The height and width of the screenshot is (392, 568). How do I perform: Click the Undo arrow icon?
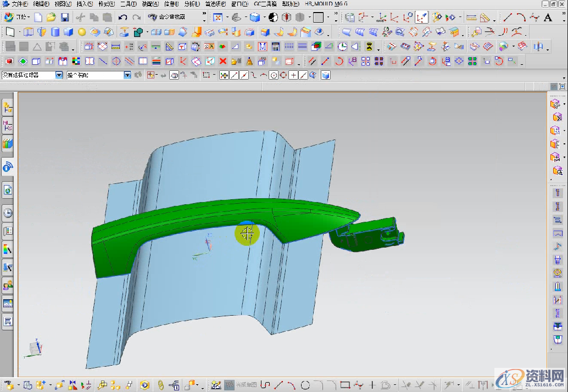point(123,18)
